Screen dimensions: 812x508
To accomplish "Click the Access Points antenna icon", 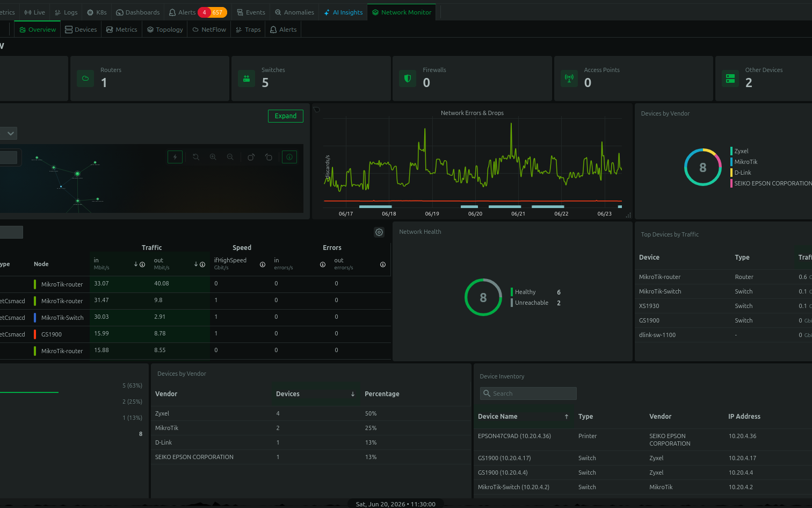I will tap(569, 78).
